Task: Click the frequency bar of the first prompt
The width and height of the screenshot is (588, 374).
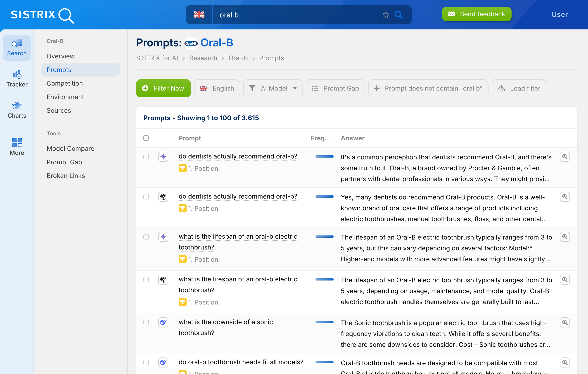Action: pos(324,156)
